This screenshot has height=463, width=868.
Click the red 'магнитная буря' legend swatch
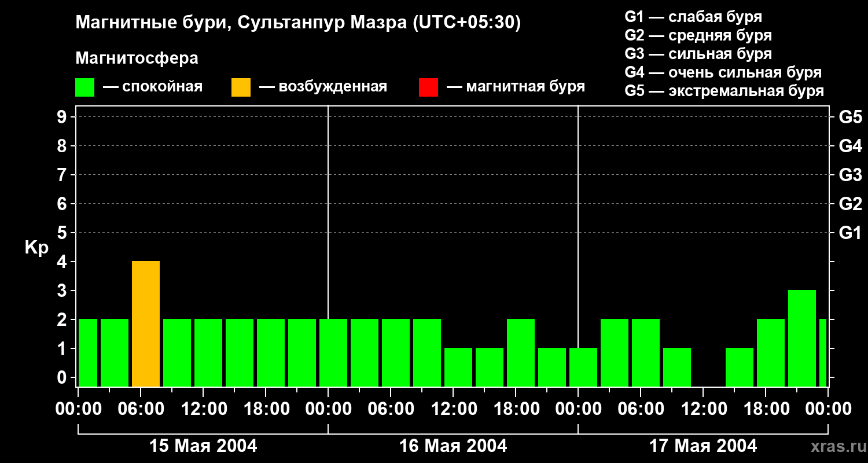click(428, 87)
